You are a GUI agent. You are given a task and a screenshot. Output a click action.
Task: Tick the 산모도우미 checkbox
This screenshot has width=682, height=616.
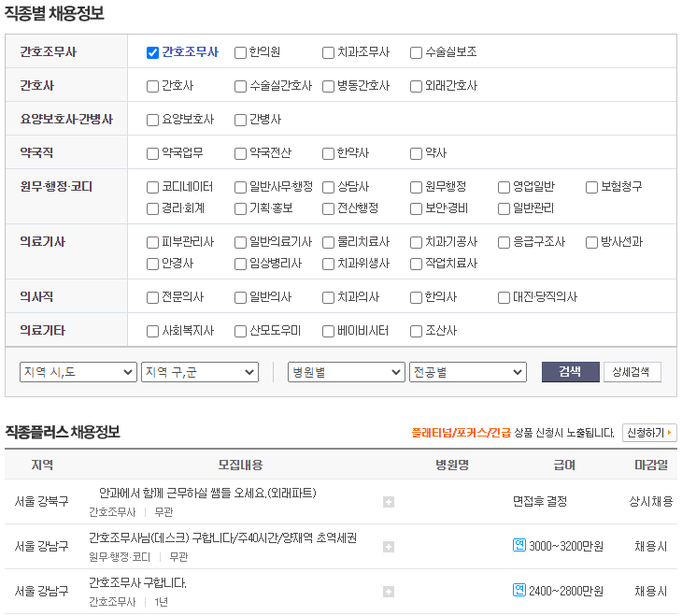tap(240, 331)
